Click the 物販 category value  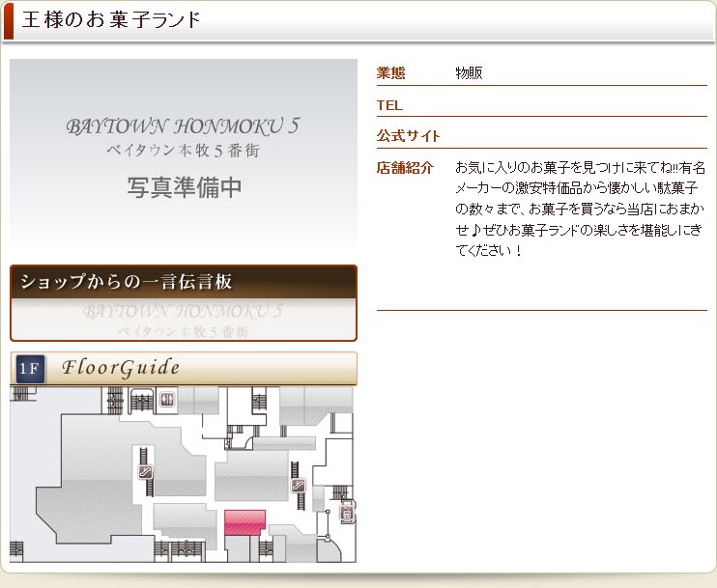point(469,72)
